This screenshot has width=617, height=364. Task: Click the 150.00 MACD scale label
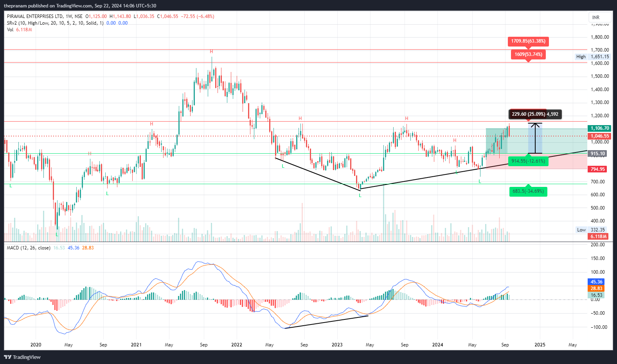point(598,258)
